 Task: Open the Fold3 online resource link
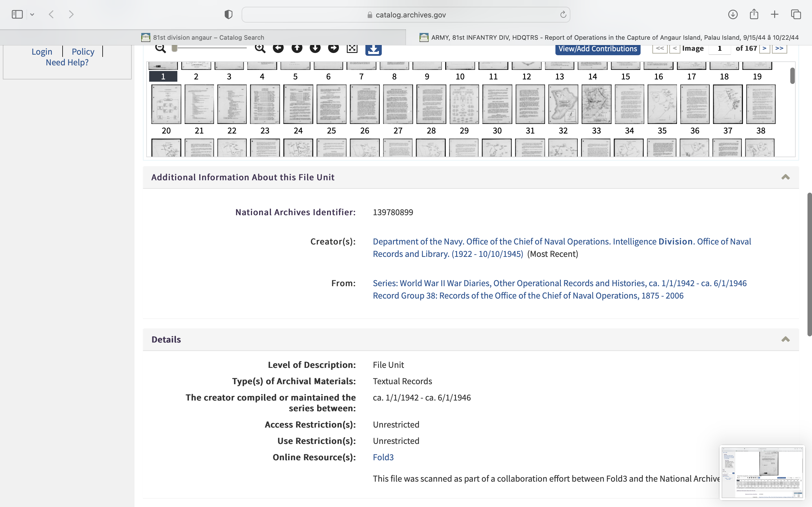point(383,457)
